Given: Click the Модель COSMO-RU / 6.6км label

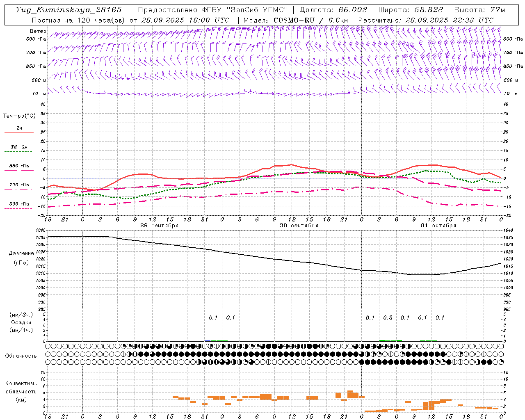Looking at the screenshot, I should [x=296, y=20].
